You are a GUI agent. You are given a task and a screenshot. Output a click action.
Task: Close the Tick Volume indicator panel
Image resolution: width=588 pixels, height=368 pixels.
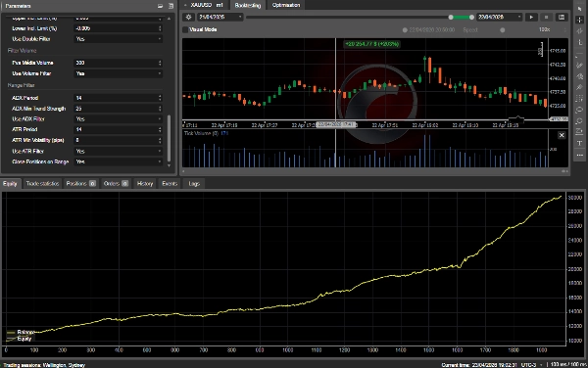tap(562, 135)
